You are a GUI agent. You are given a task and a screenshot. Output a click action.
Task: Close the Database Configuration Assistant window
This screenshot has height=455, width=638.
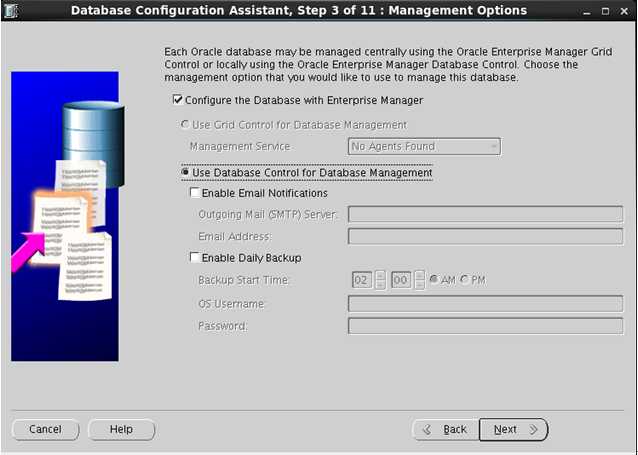624,11
